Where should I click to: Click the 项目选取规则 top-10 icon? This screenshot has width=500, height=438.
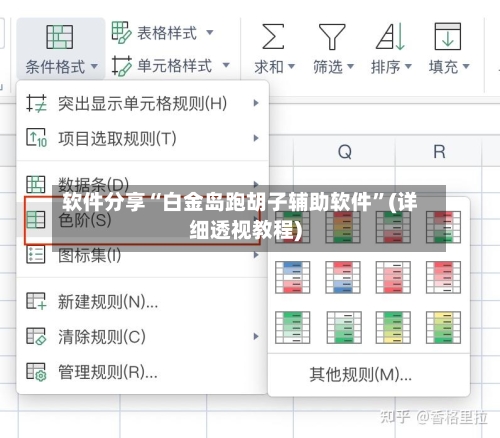point(36,138)
